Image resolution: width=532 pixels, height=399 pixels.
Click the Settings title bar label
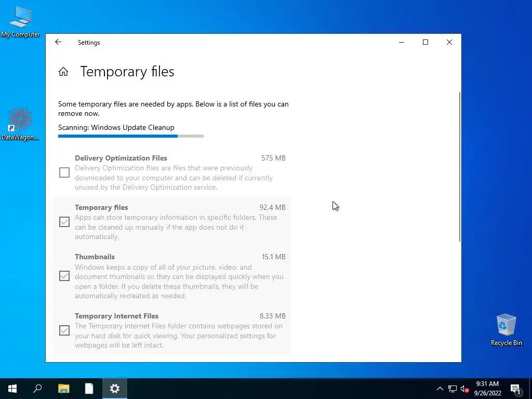point(89,43)
